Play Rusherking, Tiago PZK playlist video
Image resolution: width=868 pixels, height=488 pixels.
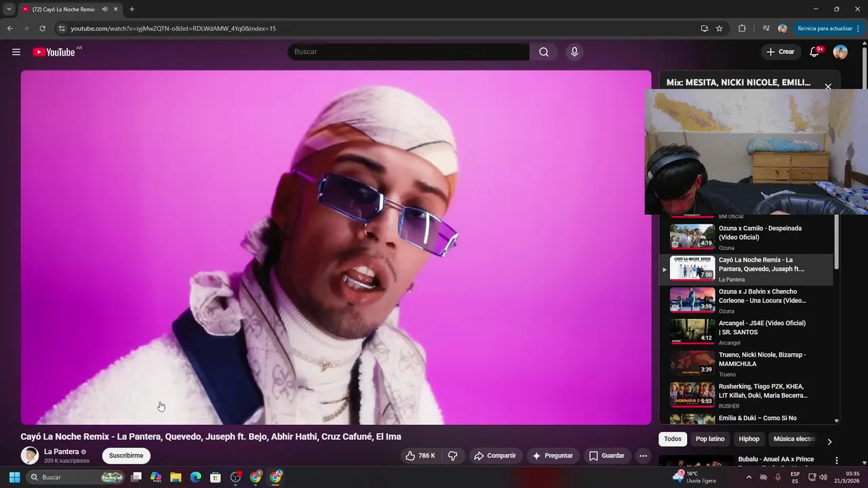[x=746, y=396]
